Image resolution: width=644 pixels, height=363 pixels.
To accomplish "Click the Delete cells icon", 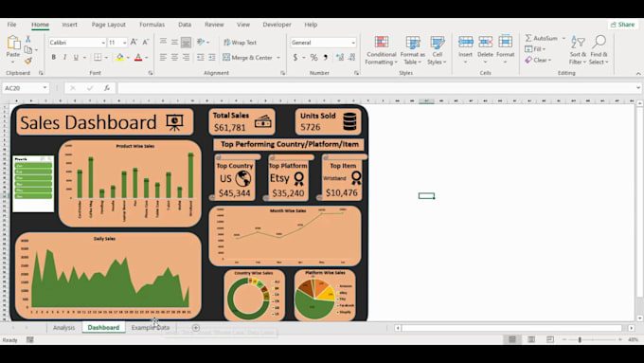I will (x=485, y=42).
